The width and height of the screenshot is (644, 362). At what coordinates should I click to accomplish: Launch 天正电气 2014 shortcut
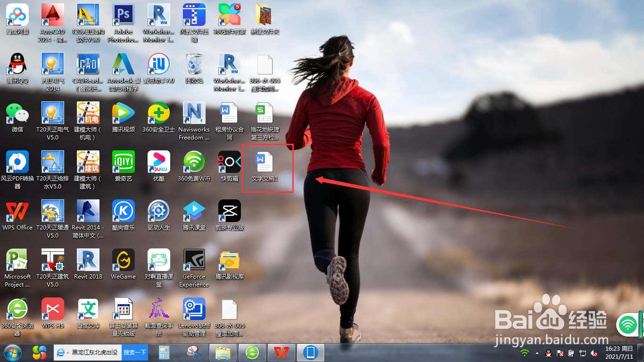tap(53, 72)
